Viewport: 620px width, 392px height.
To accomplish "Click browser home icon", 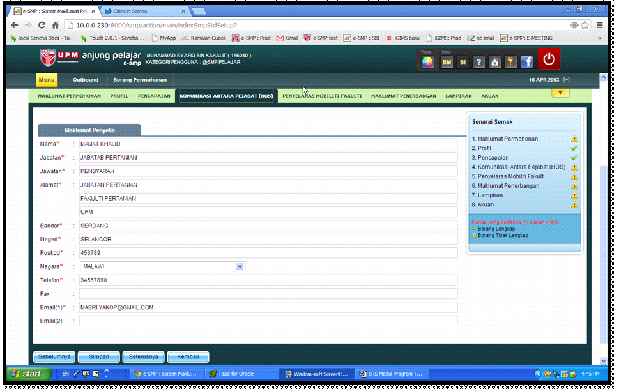I will 55,25.
